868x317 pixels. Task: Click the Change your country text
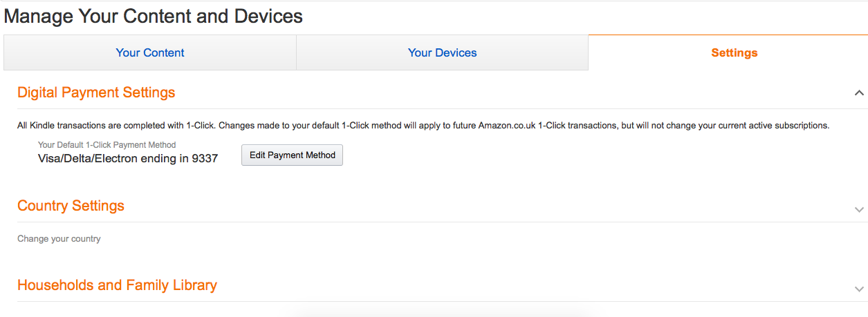(x=59, y=239)
